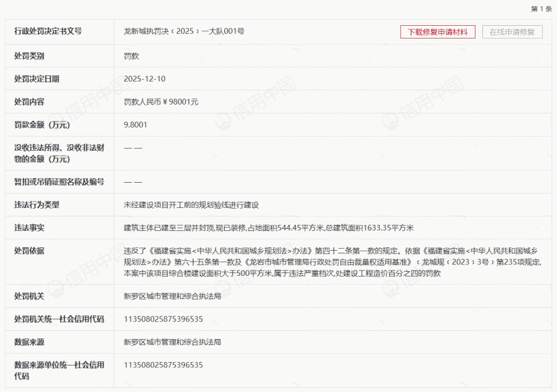Click the 处罚依据 legal basis paragraph
Viewport: 557px width, 392px height.
[x=331, y=262]
